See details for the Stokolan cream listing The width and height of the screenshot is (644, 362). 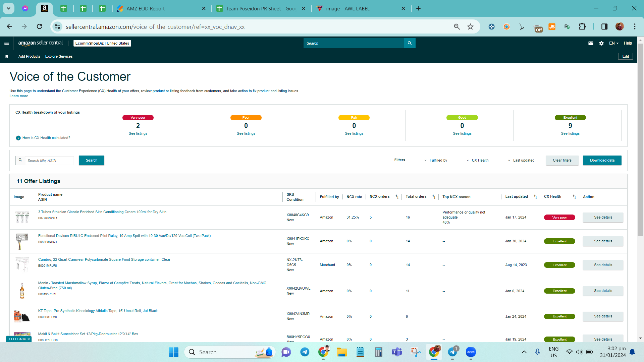[603, 218]
